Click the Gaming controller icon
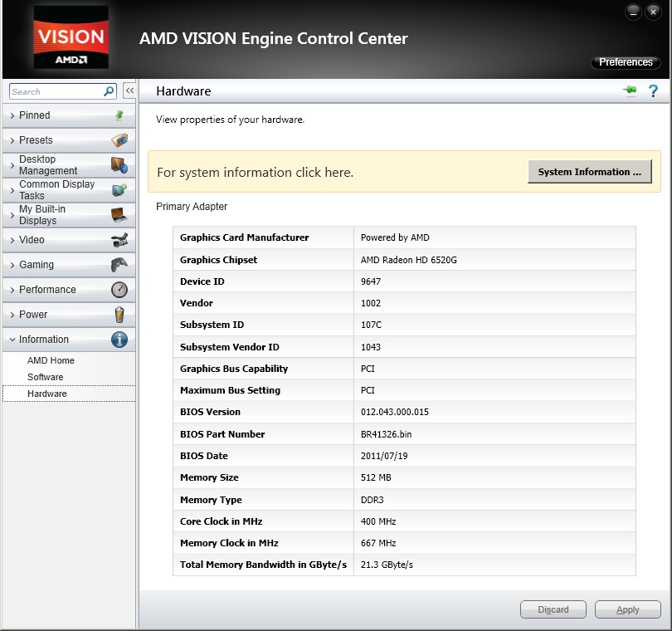The image size is (672, 631). [119, 265]
